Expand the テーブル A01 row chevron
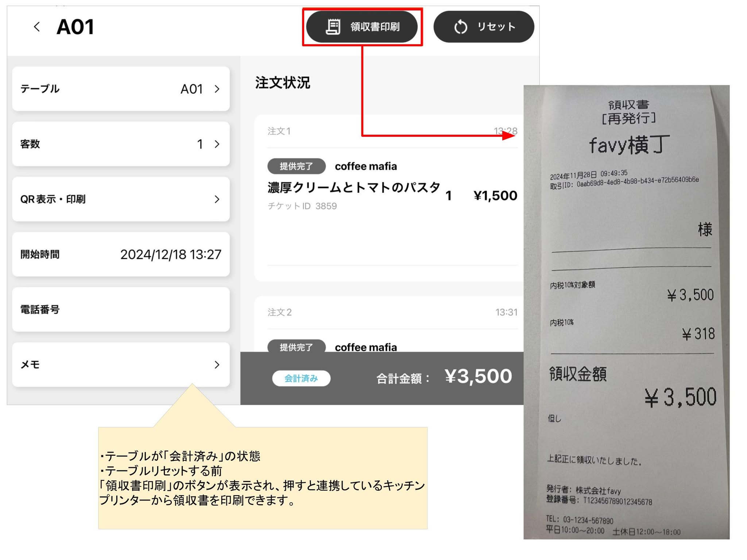 [x=217, y=89]
